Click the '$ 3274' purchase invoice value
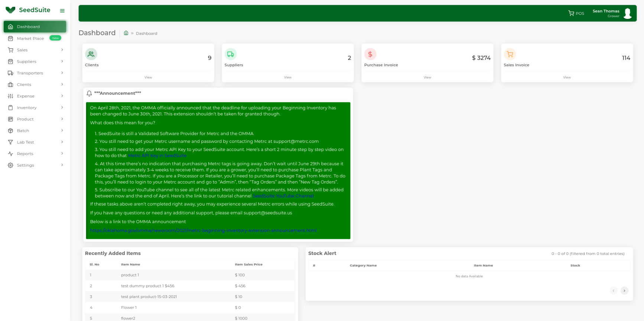This screenshot has width=644, height=321. (481, 58)
